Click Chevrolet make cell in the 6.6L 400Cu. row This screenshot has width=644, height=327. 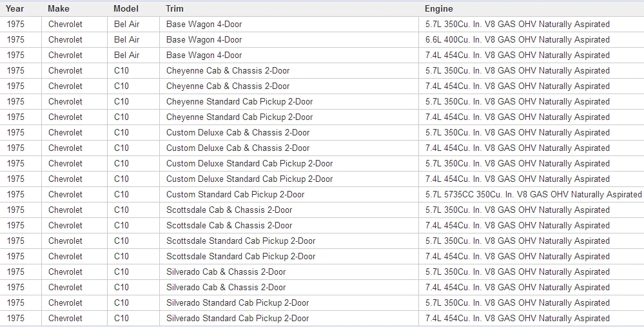coord(74,40)
